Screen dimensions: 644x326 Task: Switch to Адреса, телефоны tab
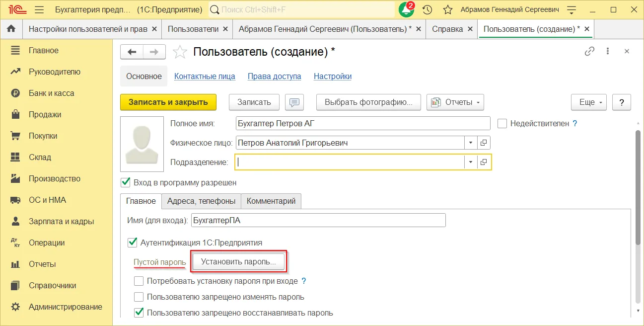(201, 201)
